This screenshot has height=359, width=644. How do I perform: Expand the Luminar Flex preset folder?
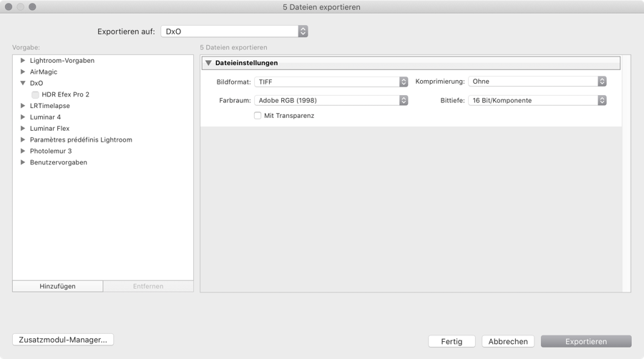coord(23,128)
